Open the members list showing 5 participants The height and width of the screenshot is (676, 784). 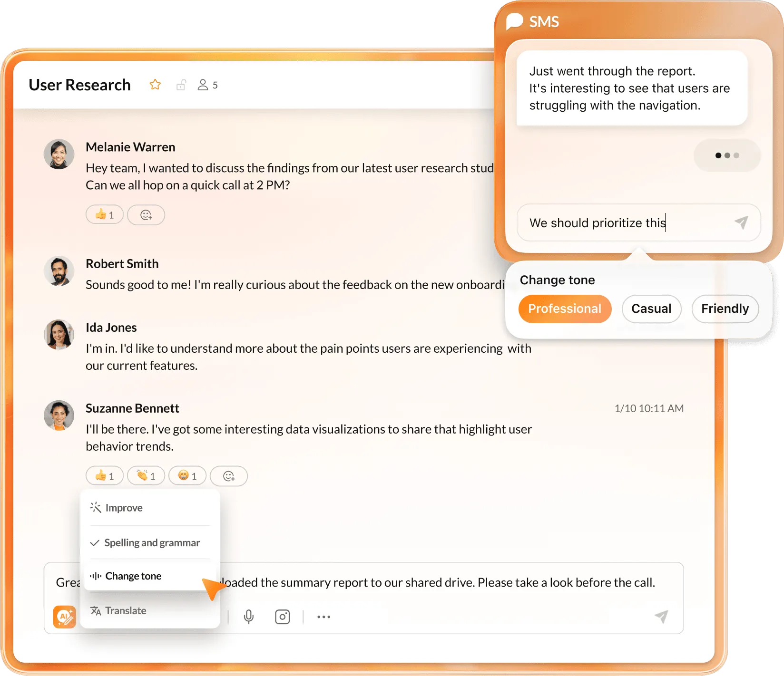[x=206, y=84]
